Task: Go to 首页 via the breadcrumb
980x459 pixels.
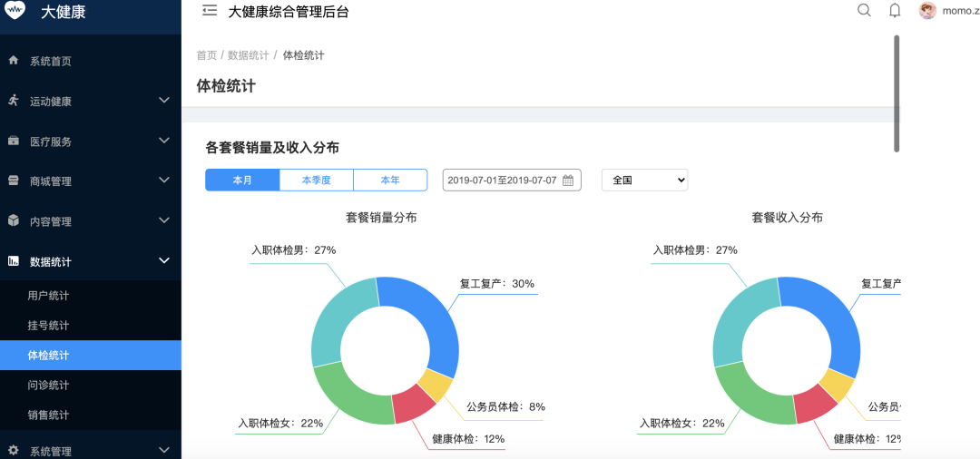Action: pos(206,55)
